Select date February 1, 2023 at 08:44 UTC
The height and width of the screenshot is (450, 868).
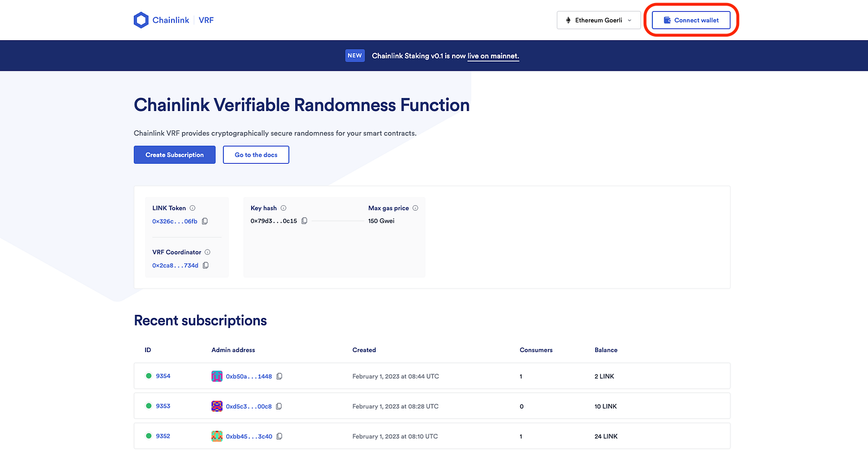[x=396, y=376]
